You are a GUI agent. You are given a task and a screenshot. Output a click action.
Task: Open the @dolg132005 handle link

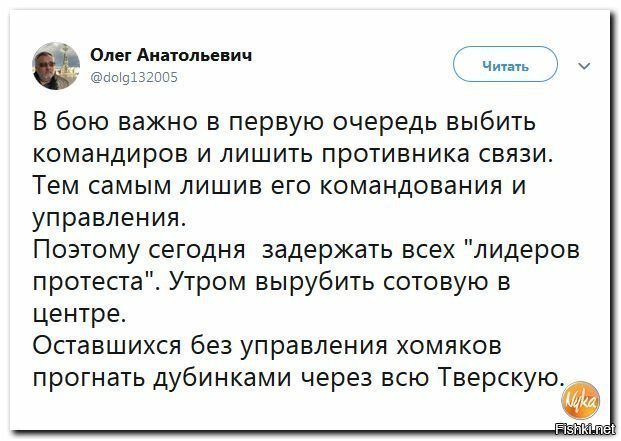134,77
